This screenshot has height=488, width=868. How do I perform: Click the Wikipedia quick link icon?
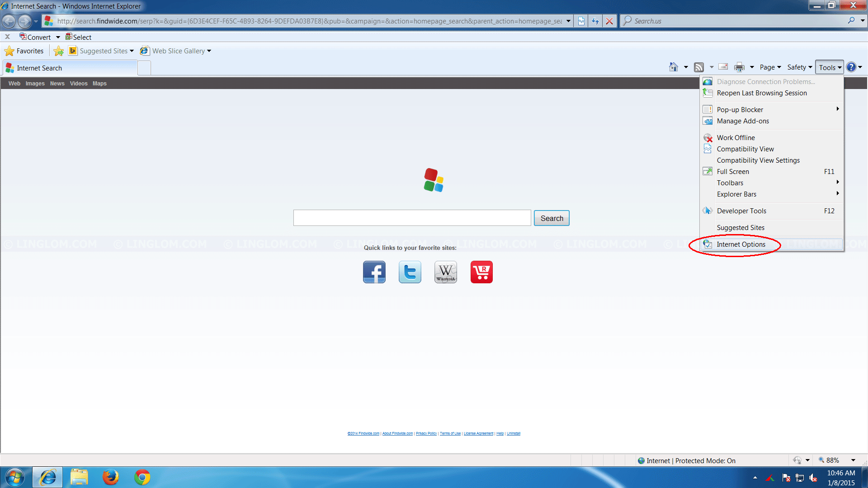coord(445,272)
